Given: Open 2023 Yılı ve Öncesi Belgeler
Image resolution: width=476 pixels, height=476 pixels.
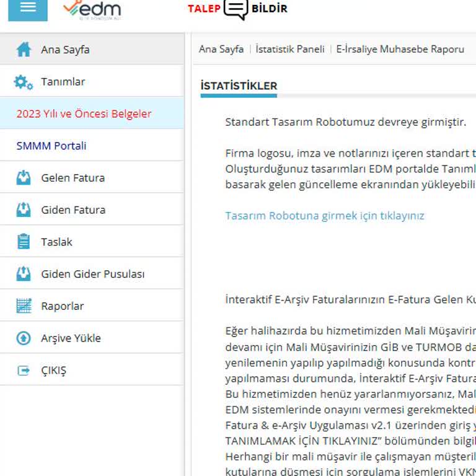Looking at the screenshot, I should point(92,113).
